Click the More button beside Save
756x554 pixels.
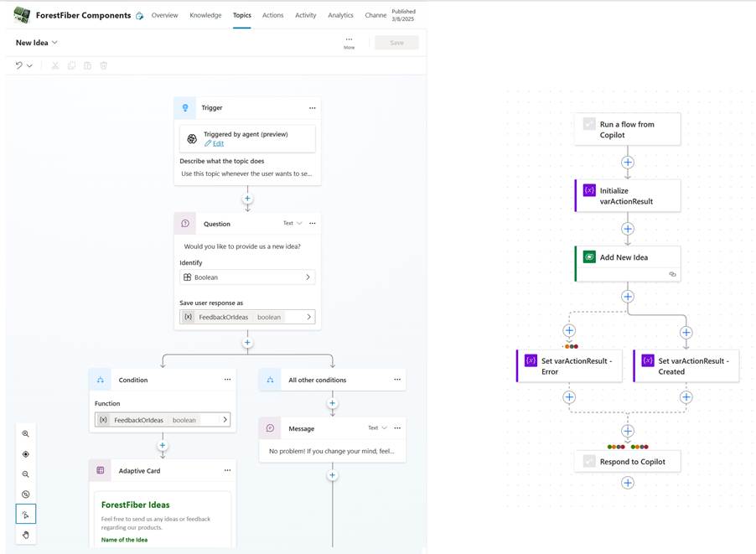(349, 42)
